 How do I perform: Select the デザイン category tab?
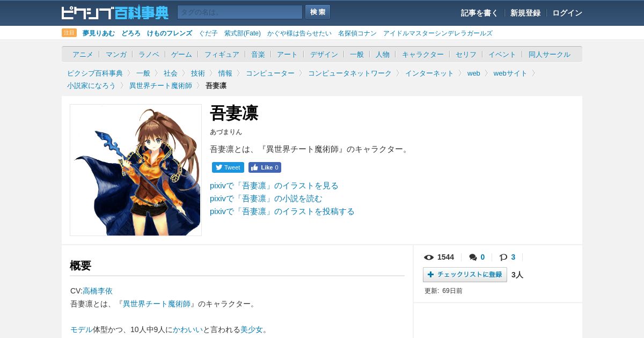[324, 54]
